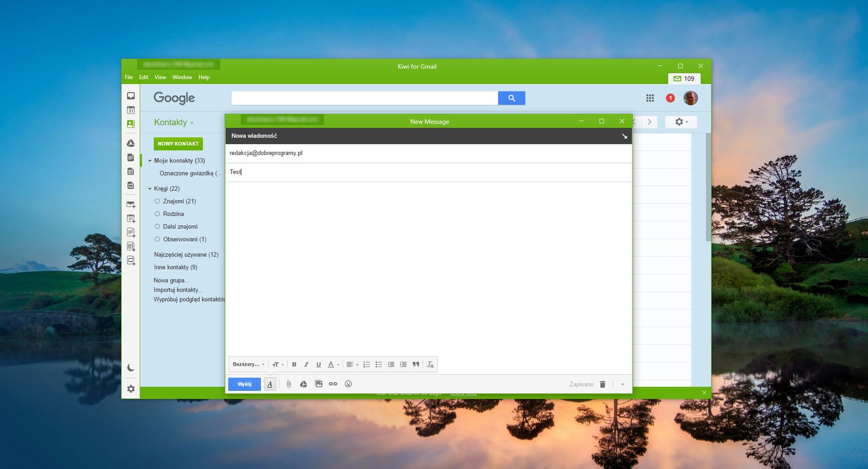Create new document from sidebar icon
The image size is (868, 469).
tap(131, 232)
